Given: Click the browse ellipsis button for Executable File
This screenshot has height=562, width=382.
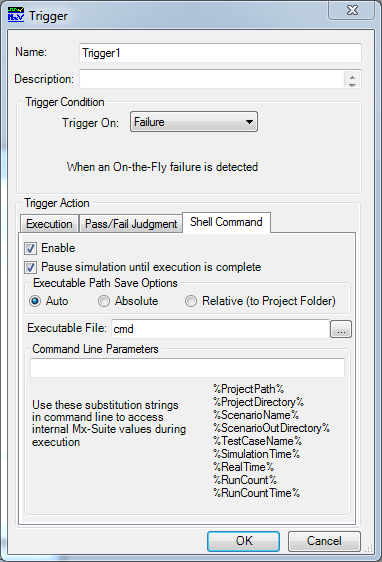Looking at the screenshot, I should [341, 329].
